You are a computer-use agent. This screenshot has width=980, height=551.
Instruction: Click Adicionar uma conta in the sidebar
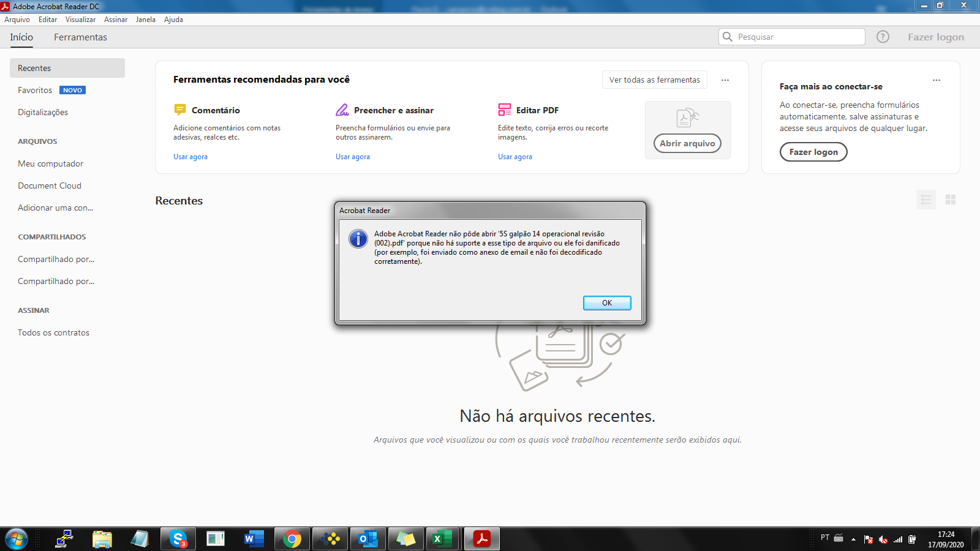pyautogui.click(x=56, y=208)
